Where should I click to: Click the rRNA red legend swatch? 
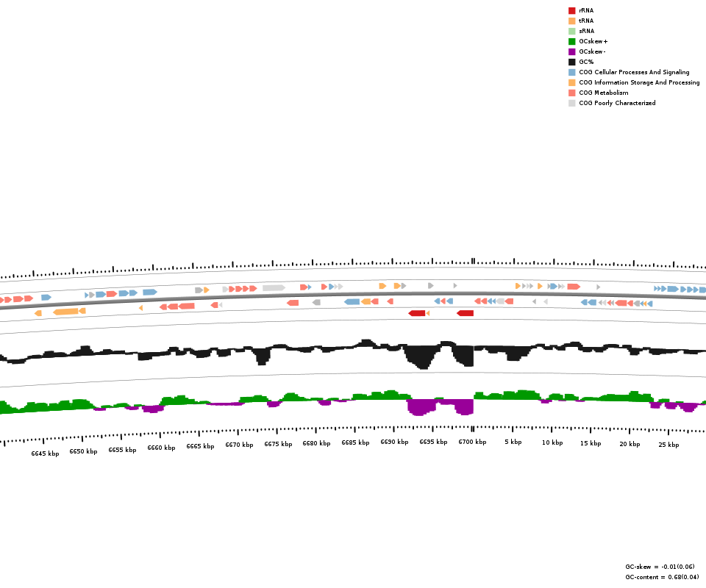[571, 10]
